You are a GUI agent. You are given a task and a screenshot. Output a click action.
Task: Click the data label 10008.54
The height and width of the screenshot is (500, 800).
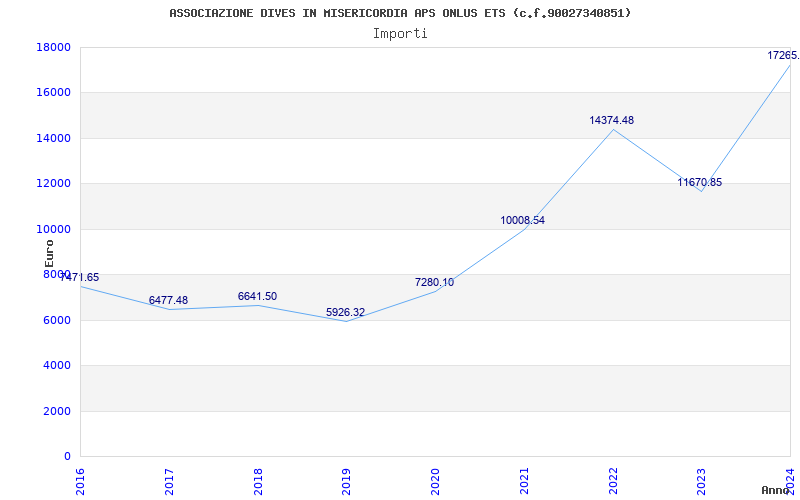click(522, 220)
